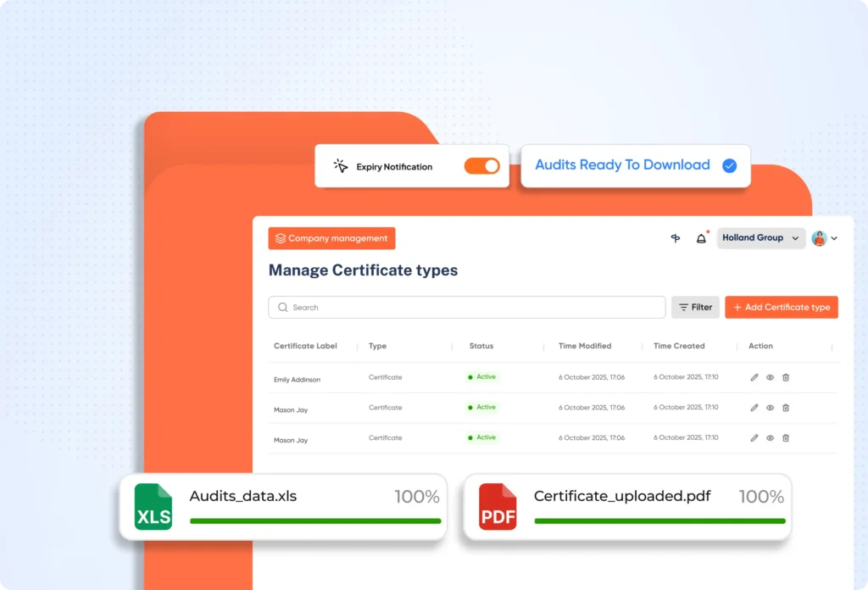Open Company management section
Screen dimensions: 868x590
[x=331, y=238]
